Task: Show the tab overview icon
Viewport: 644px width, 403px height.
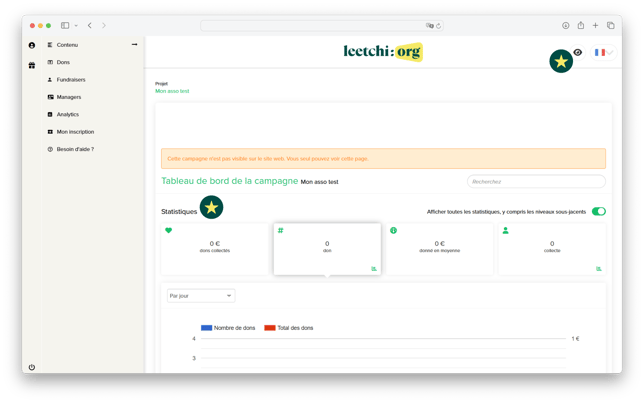Action: click(611, 25)
